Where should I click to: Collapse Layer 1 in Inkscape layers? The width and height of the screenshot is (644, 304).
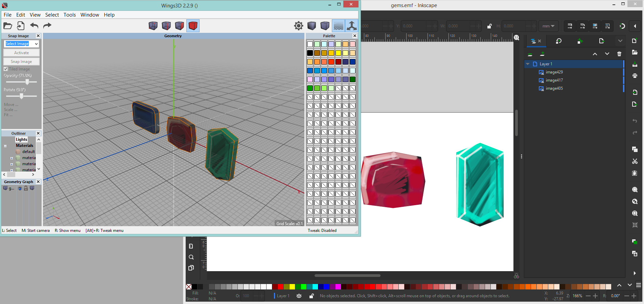pos(528,64)
